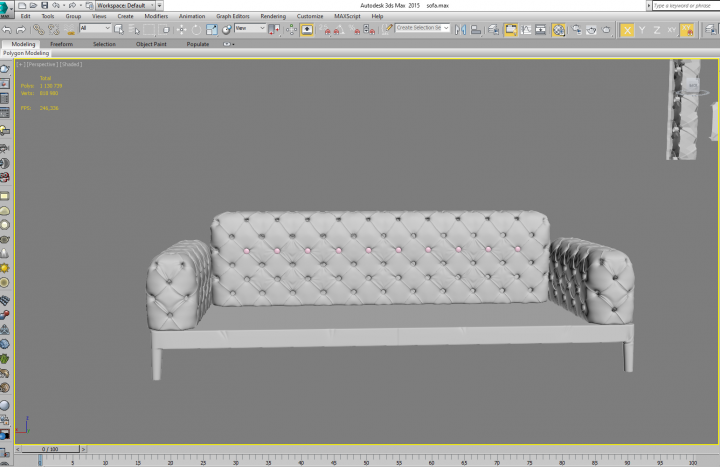Toggle the Angle Snap button

click(339, 30)
